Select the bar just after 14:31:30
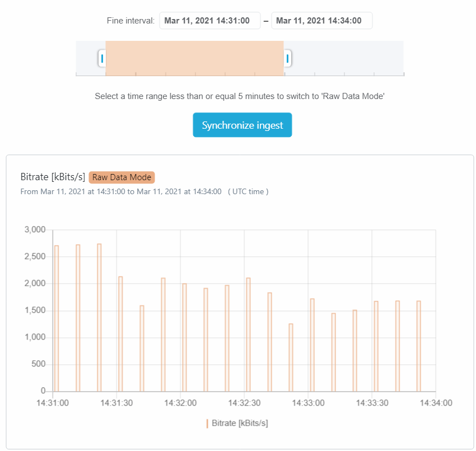476x451 pixels. click(x=120, y=333)
